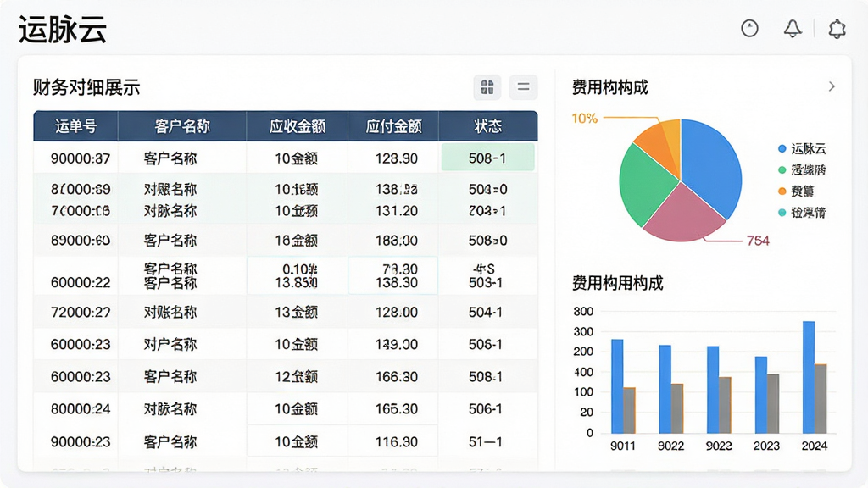Click the green legend dot

(782, 169)
